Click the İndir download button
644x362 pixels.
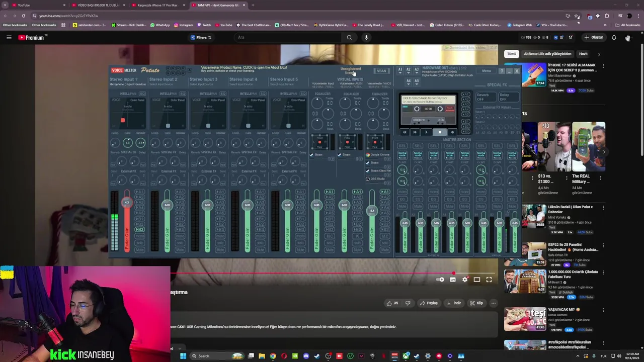453,303
